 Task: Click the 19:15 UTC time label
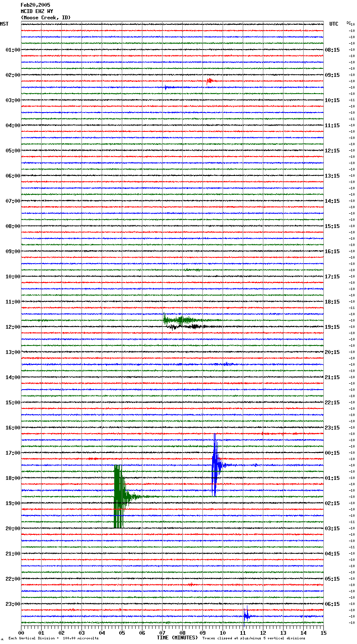coord(332,327)
